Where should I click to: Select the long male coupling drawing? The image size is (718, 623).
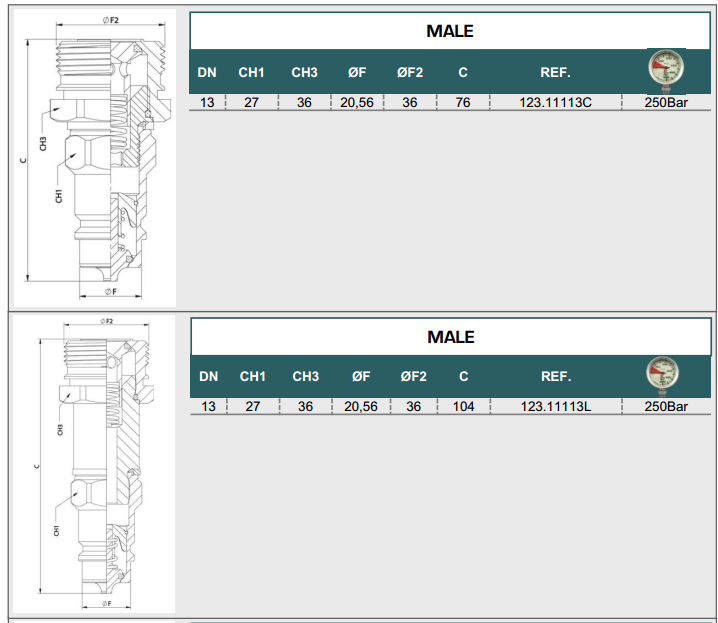pos(93,463)
